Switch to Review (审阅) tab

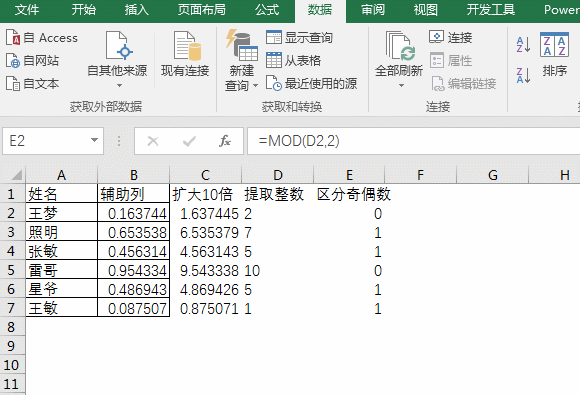point(373,10)
